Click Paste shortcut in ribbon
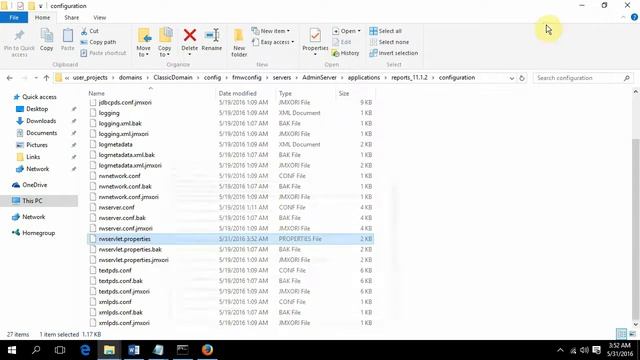The height and width of the screenshot is (360, 640). click(103, 53)
